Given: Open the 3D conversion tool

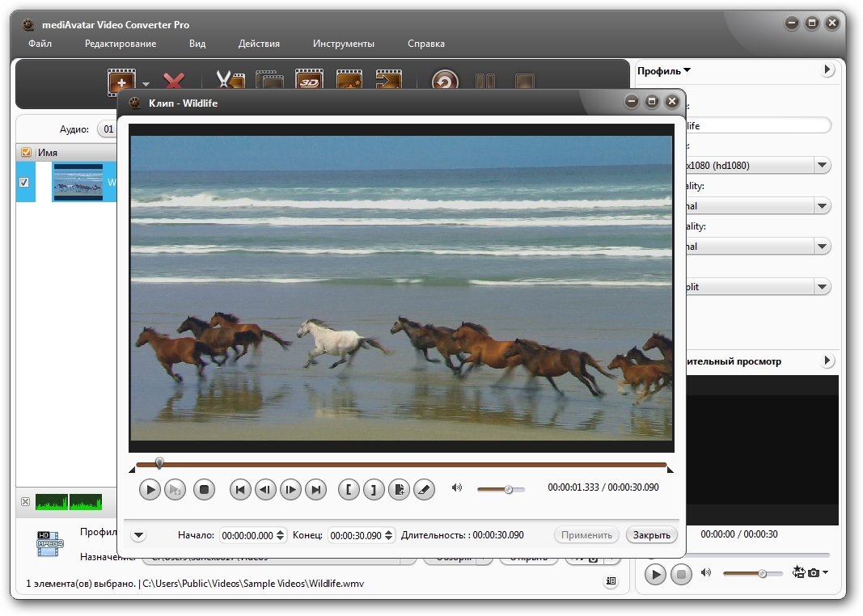Looking at the screenshot, I should click(x=309, y=82).
